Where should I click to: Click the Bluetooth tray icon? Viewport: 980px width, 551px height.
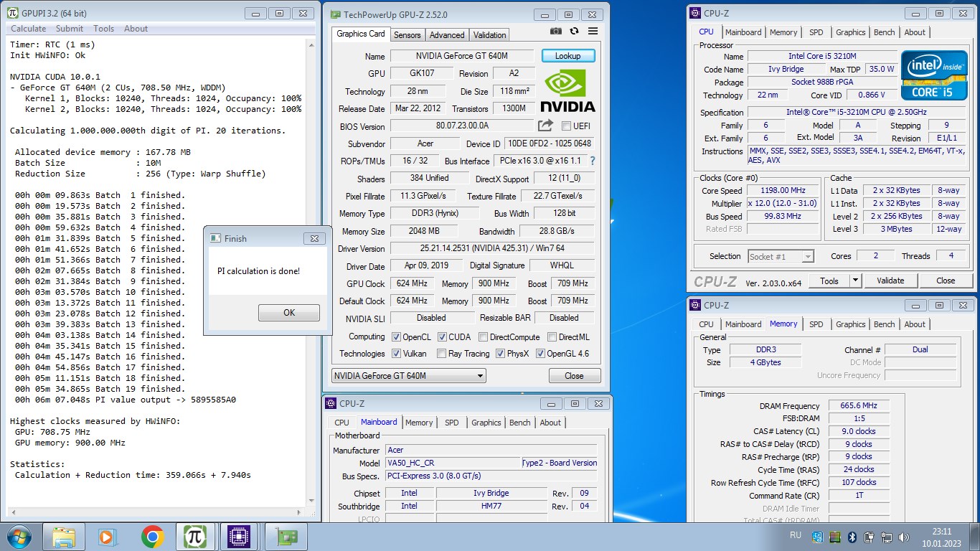(x=852, y=537)
